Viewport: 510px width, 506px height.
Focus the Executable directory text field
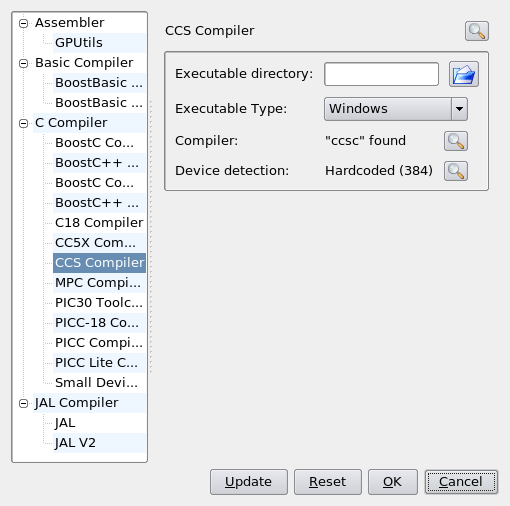coord(381,74)
